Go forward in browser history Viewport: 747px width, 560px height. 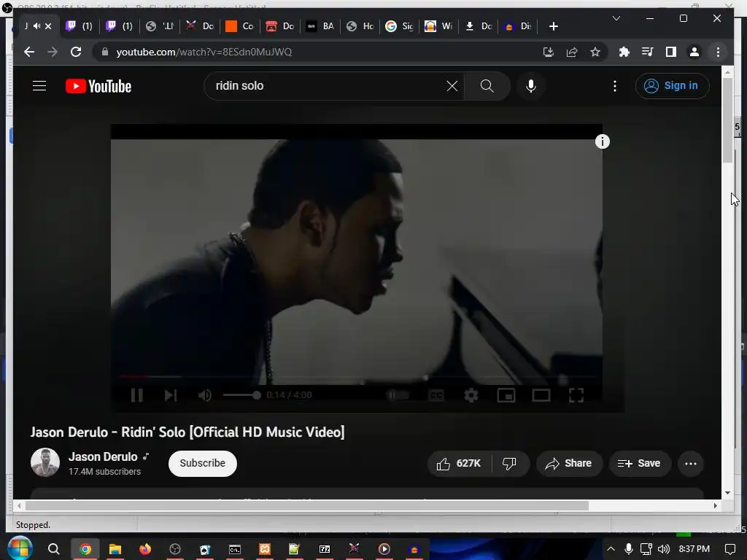[53, 52]
